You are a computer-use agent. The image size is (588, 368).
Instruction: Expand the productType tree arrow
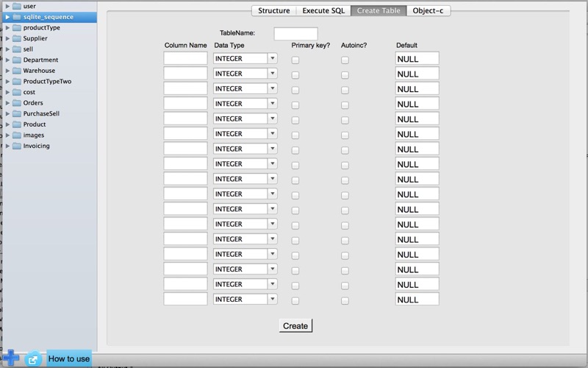pyautogui.click(x=7, y=28)
